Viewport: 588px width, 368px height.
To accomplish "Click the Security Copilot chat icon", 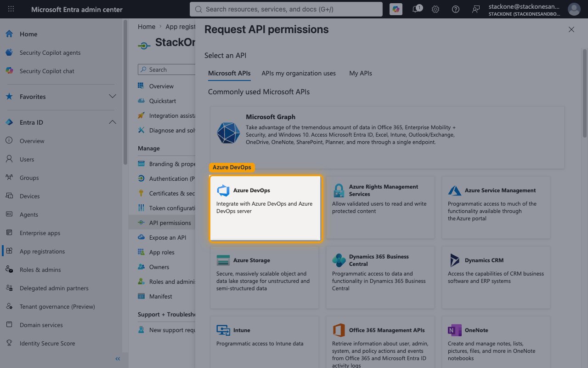I will [x=9, y=71].
